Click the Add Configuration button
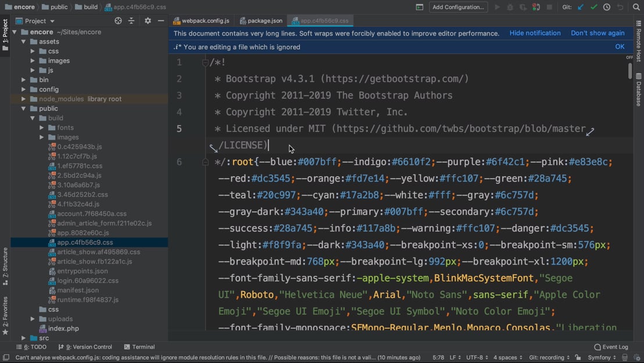Image resolution: width=644 pixels, height=363 pixels. [x=458, y=7]
